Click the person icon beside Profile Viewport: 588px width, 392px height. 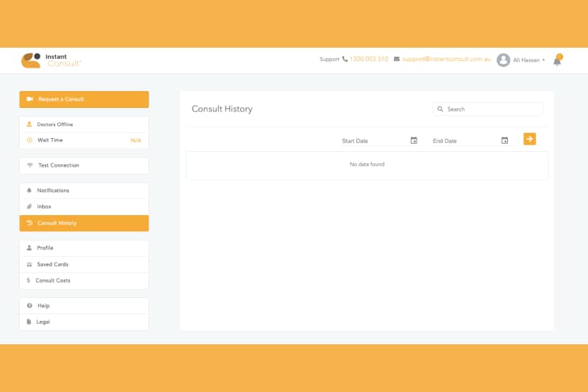pos(29,248)
